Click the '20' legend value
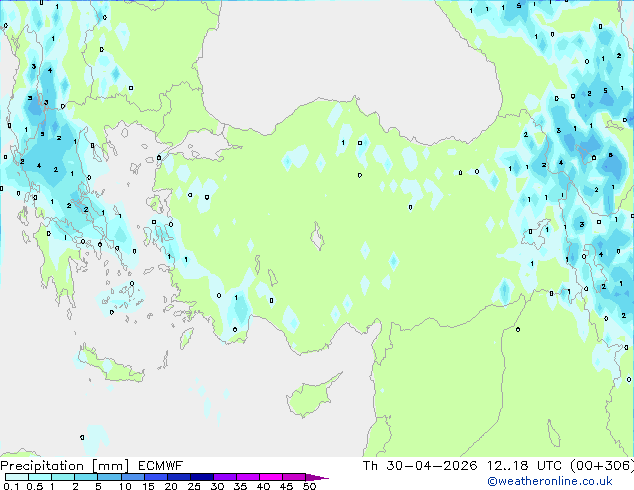Screen dimensions: 634x490 [x=171, y=486]
